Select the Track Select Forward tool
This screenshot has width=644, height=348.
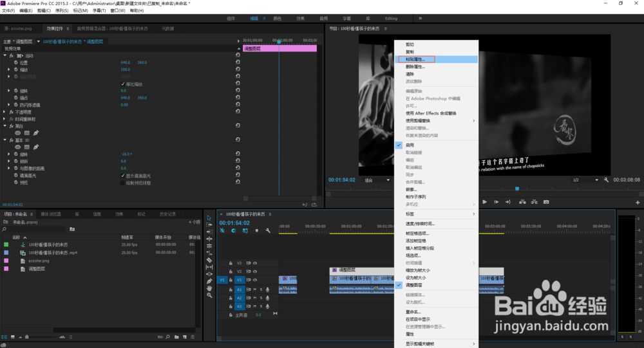[x=209, y=225]
